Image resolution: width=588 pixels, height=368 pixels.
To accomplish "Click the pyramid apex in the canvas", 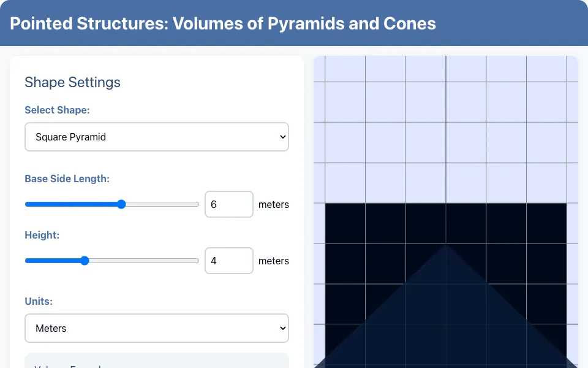I will (446, 245).
